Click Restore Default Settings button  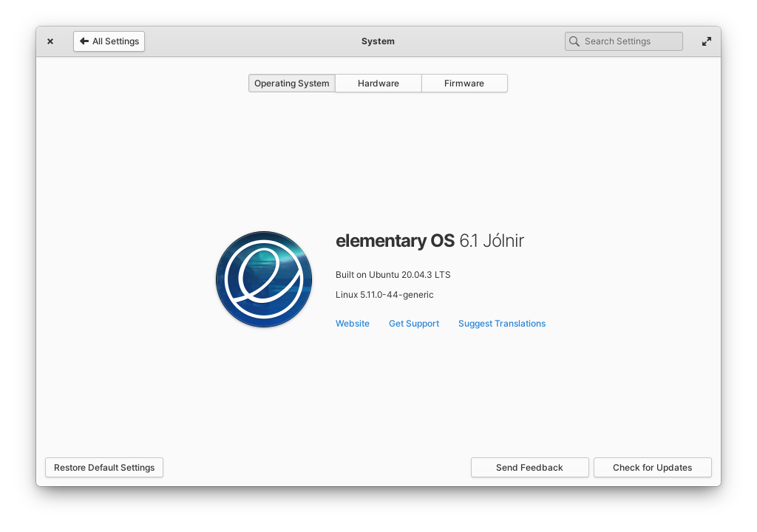(104, 467)
